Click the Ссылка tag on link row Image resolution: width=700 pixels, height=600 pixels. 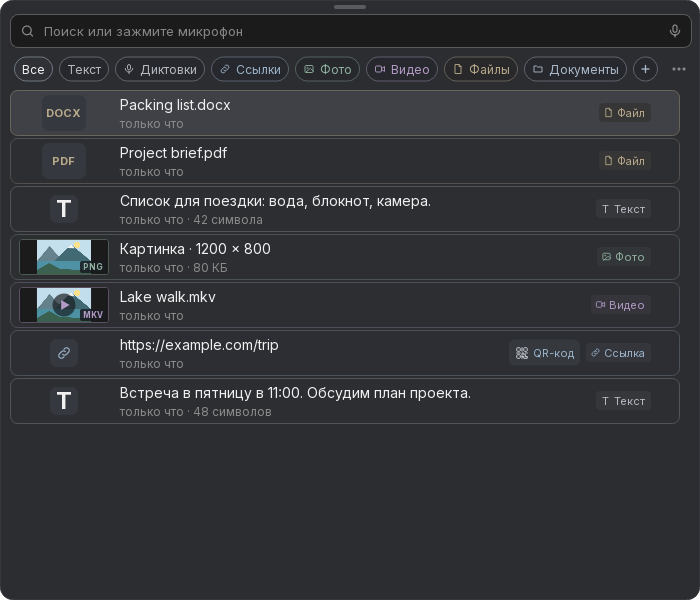[x=618, y=353]
